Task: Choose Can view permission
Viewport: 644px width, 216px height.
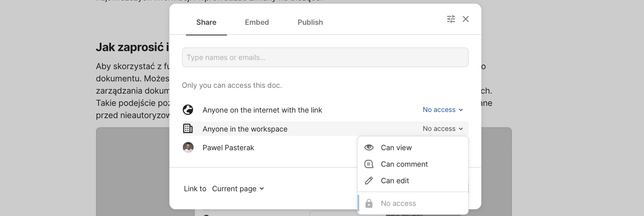Action: [x=396, y=148]
